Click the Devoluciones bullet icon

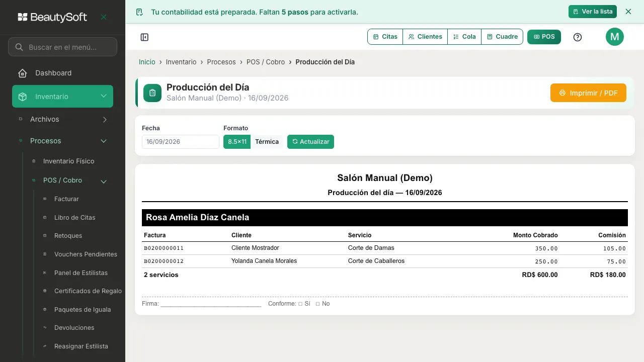pyautogui.click(x=45, y=328)
